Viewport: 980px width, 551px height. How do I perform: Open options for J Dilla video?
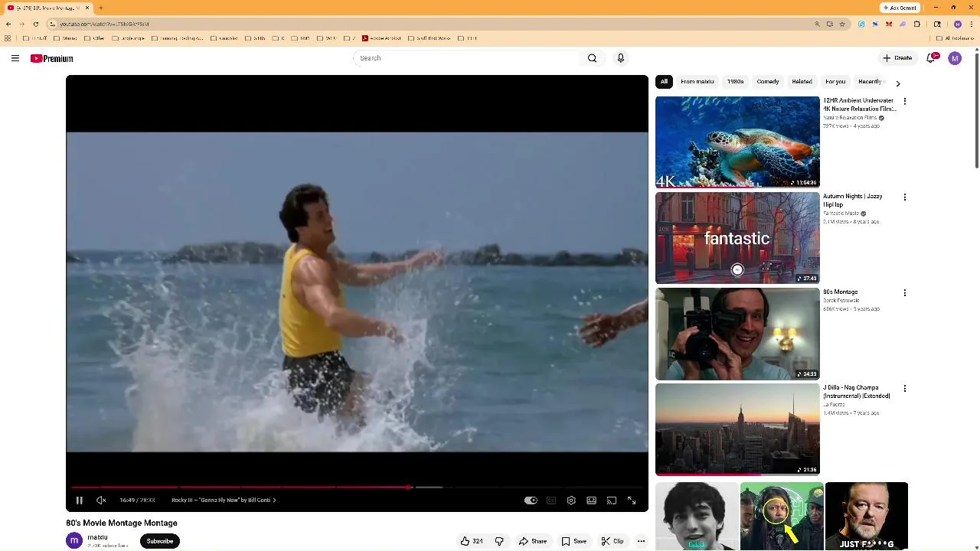pyautogui.click(x=905, y=389)
